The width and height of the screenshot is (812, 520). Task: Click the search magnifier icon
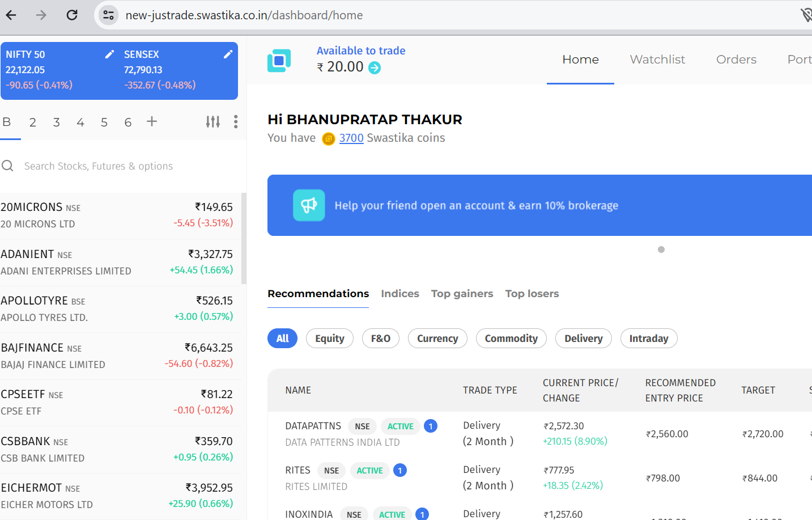point(7,166)
